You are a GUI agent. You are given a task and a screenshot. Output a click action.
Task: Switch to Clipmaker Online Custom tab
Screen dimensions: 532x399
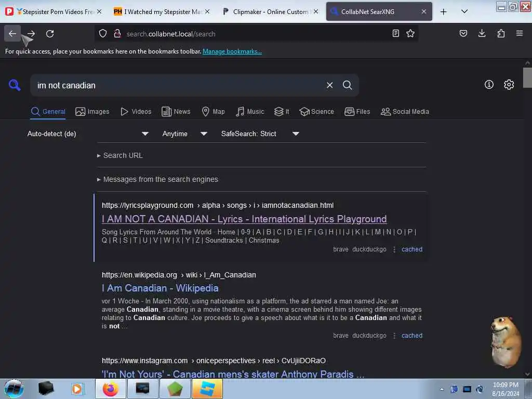(270, 11)
